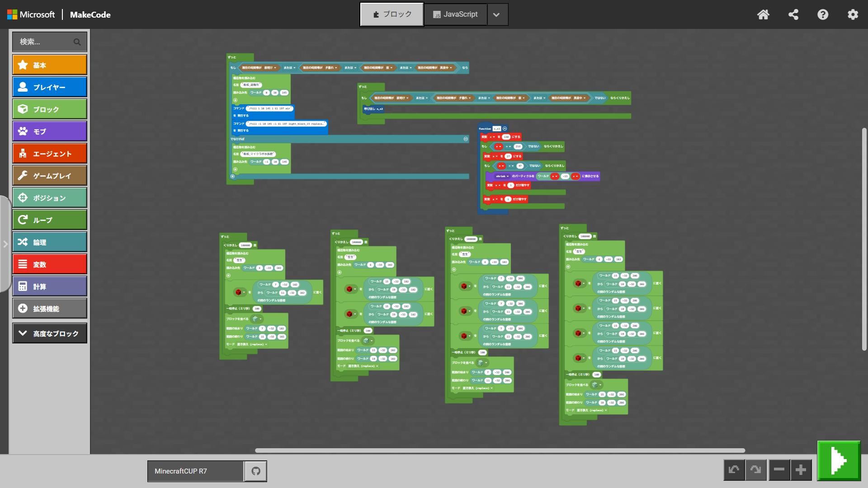Click the Home icon
Screen dimensions: 868x488
[763, 14]
